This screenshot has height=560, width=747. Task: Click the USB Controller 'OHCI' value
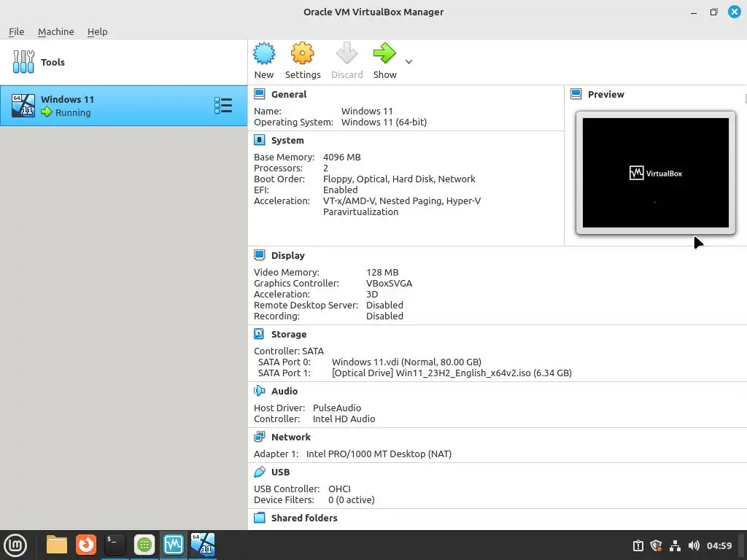pos(339,489)
